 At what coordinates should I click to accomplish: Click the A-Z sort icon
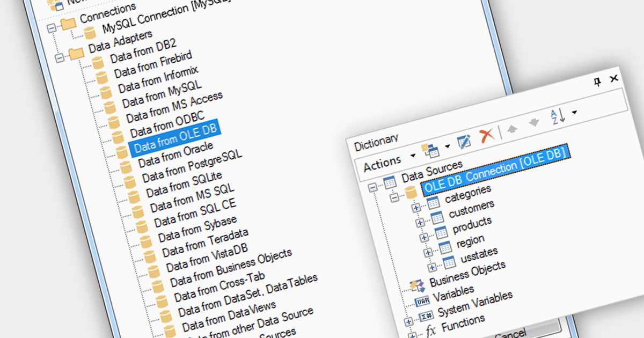pos(558,116)
